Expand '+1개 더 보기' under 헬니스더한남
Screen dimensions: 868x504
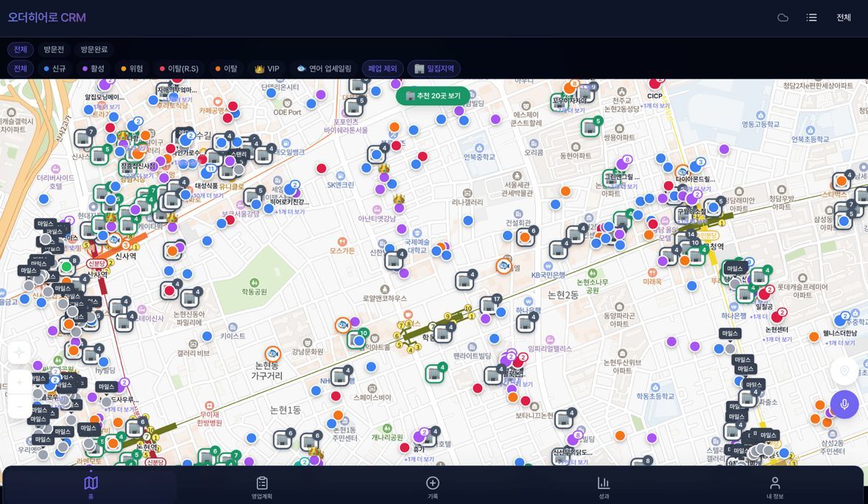coord(840,343)
